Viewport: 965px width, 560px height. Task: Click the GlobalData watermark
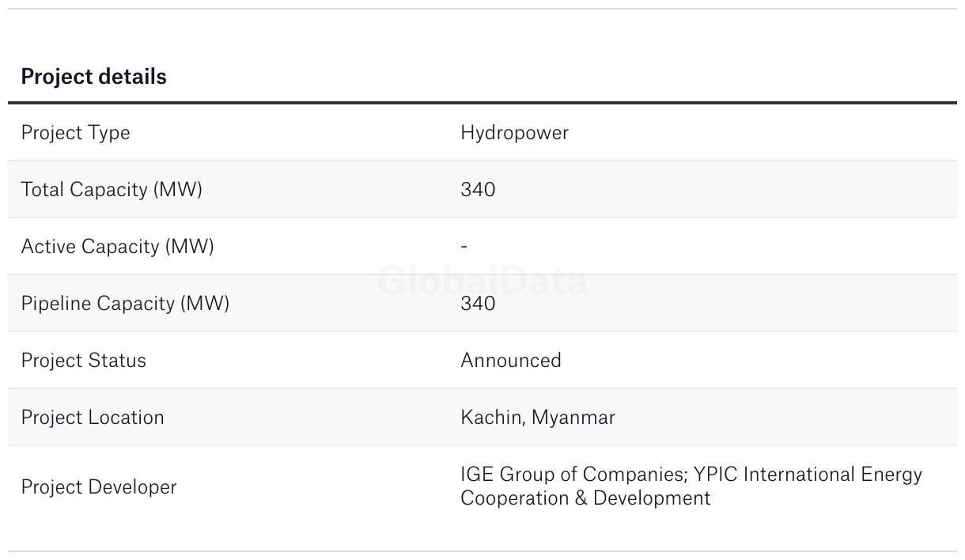pos(482,281)
